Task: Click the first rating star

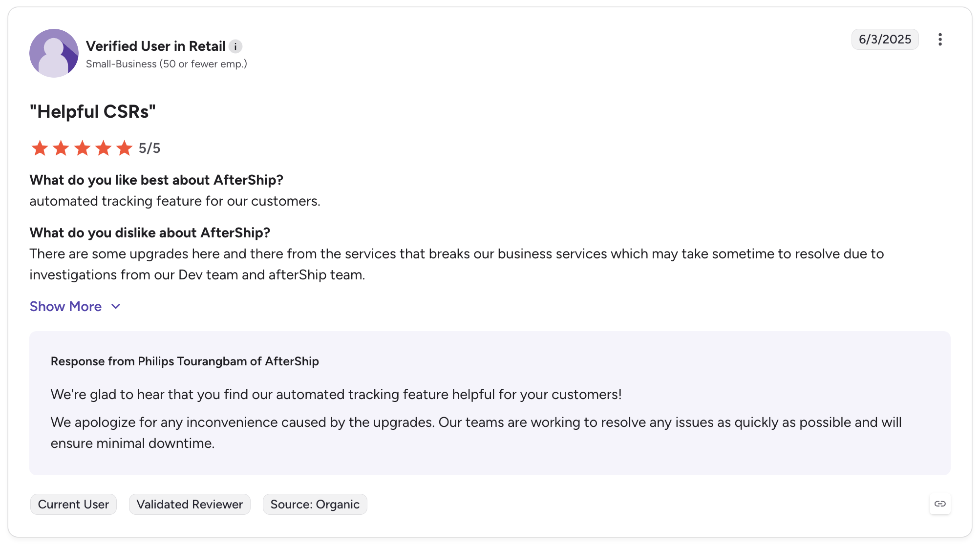Action: 40,148
